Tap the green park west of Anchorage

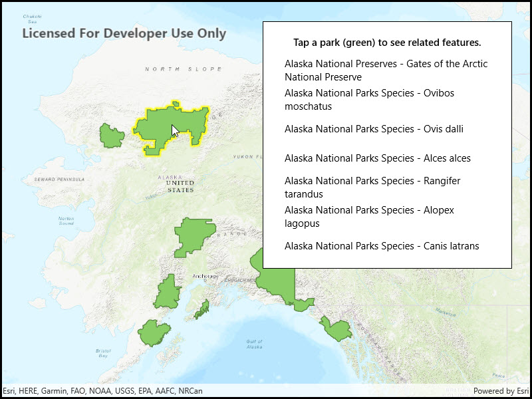click(168, 293)
